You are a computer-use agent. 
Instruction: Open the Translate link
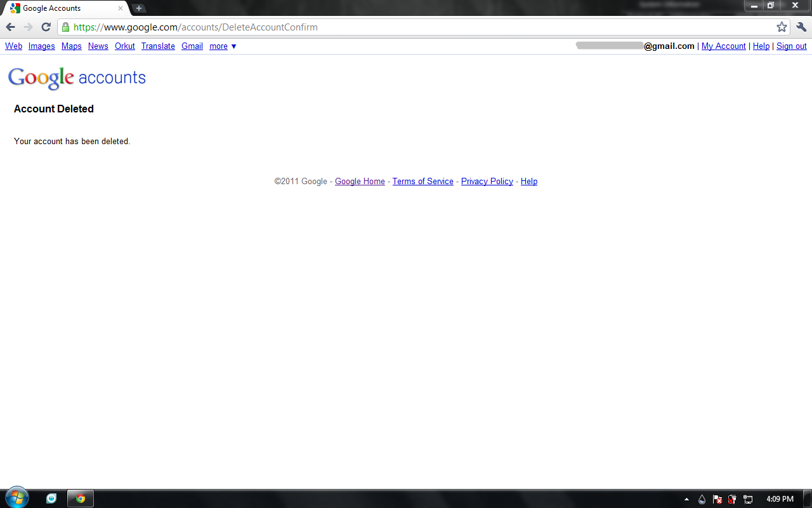158,46
